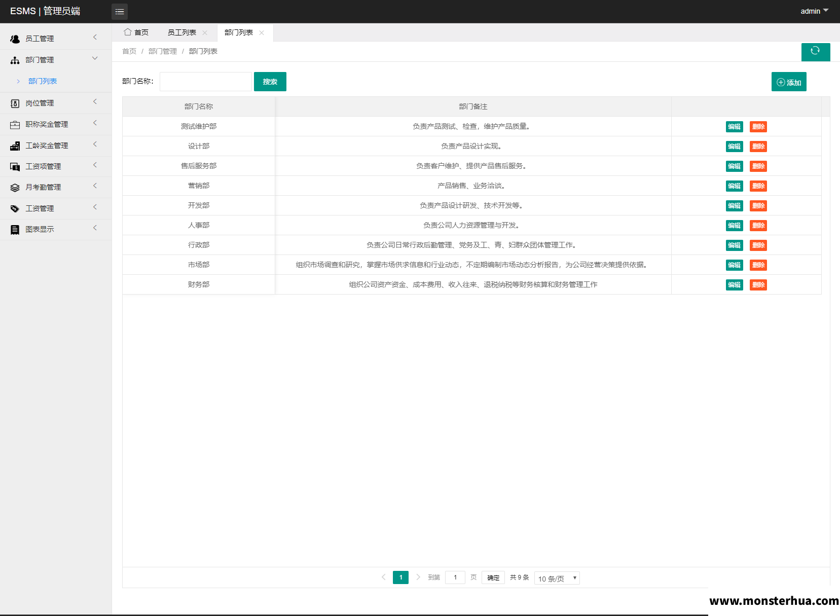Open the admin user dropdown
The image size is (840, 616).
coord(814,11)
